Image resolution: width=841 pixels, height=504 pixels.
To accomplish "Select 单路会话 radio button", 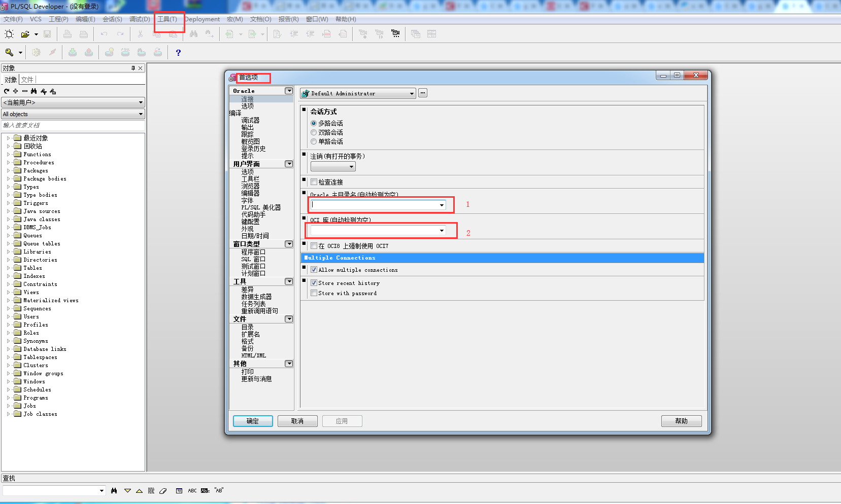I will click(314, 141).
